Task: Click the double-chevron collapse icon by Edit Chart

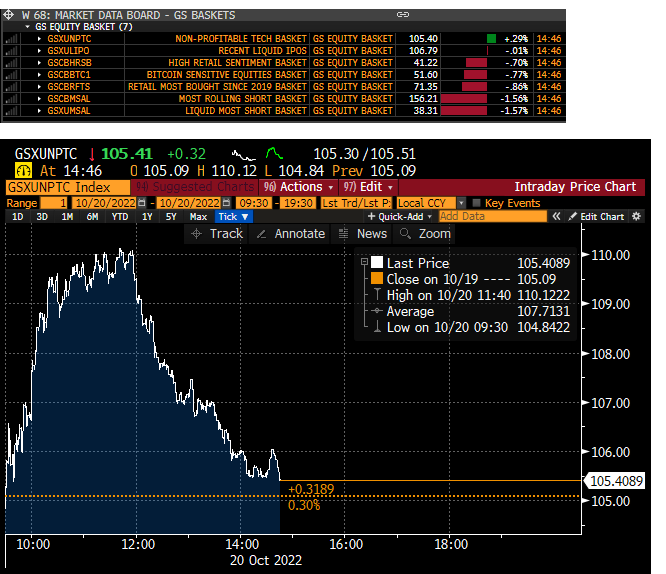Action: (x=556, y=217)
